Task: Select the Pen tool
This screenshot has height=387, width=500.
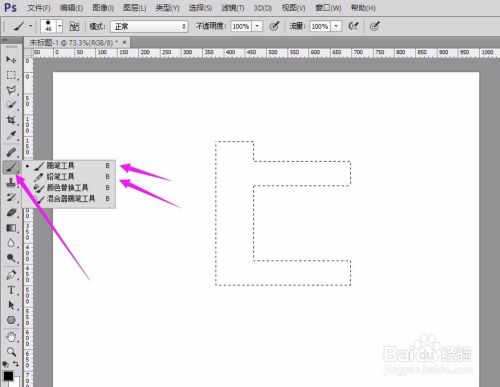Action: click(x=11, y=275)
